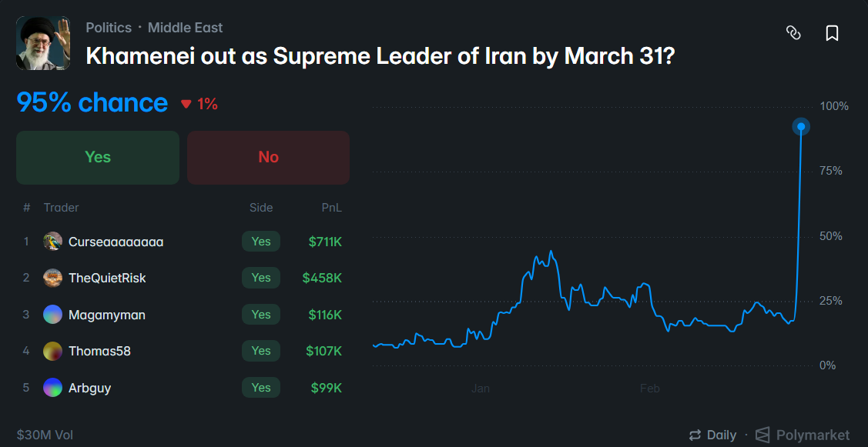Bookmark this Khamenei market

coord(832,33)
